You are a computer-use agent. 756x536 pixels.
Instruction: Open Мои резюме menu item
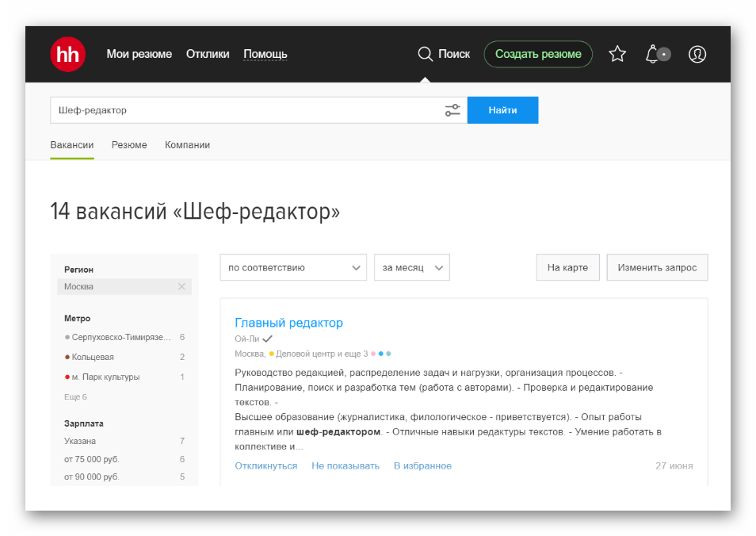(x=139, y=54)
